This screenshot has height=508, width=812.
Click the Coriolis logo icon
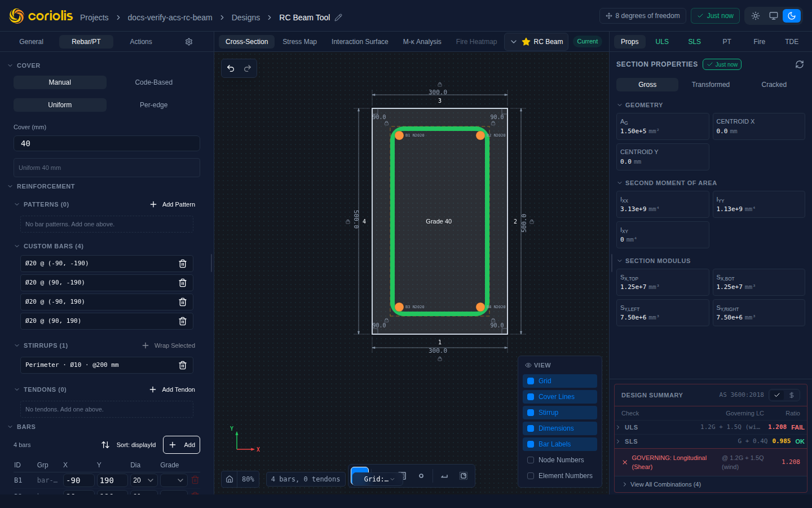coord(17,16)
